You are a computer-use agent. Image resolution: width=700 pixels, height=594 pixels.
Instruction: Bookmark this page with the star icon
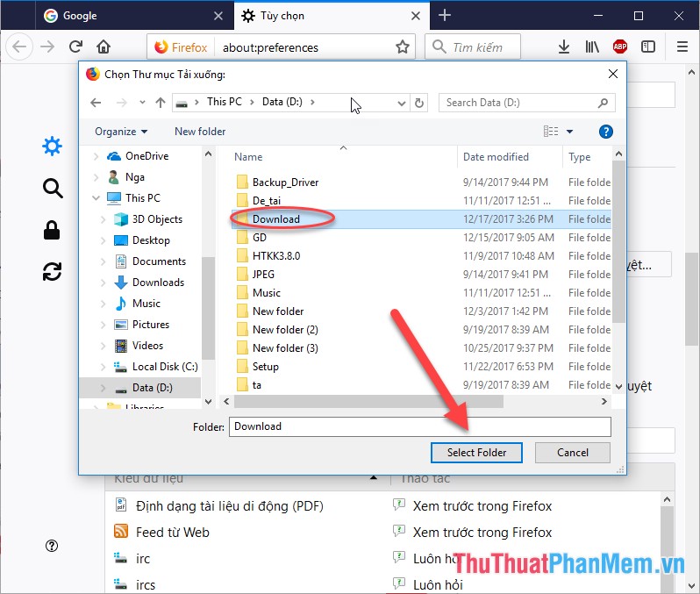(403, 47)
